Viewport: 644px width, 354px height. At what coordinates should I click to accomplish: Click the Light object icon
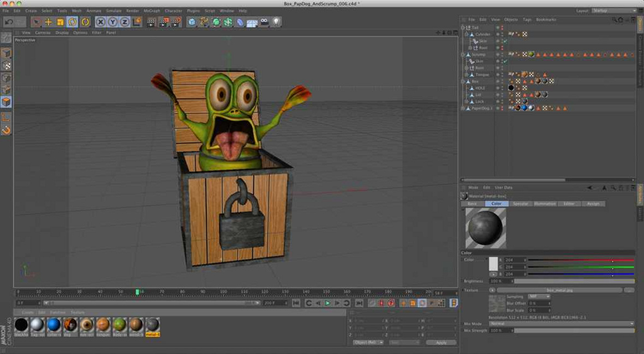click(276, 22)
